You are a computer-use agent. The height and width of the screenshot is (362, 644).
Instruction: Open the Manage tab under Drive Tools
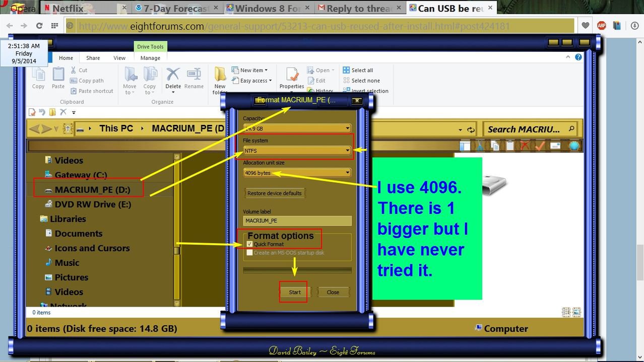[150, 58]
